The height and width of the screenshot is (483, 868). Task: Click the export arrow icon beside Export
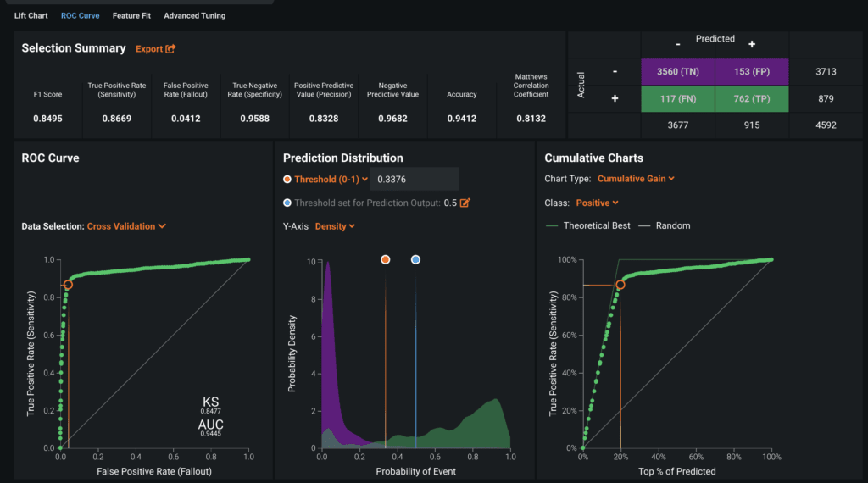(x=170, y=48)
